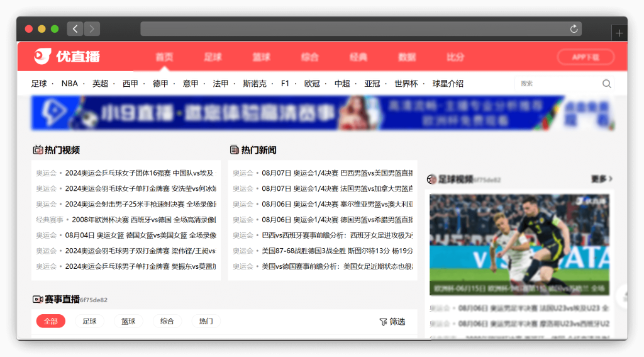This screenshot has width=644, height=357.
Task: Open the 足球 tab in red header
Action: (213, 57)
